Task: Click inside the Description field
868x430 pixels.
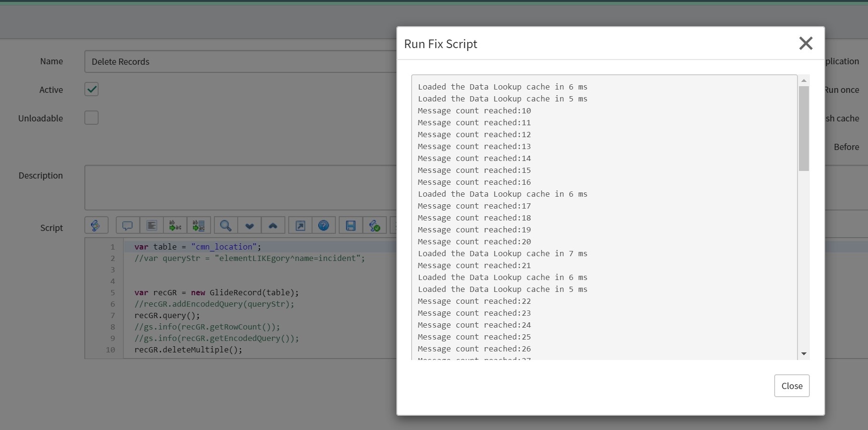Action: (214, 187)
